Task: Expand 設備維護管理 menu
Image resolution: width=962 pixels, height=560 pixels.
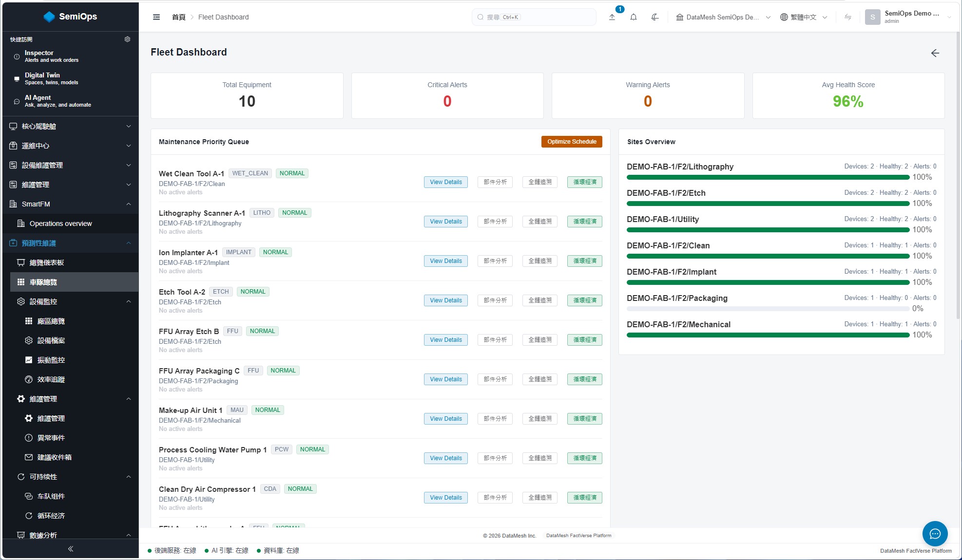Action: [x=71, y=165]
